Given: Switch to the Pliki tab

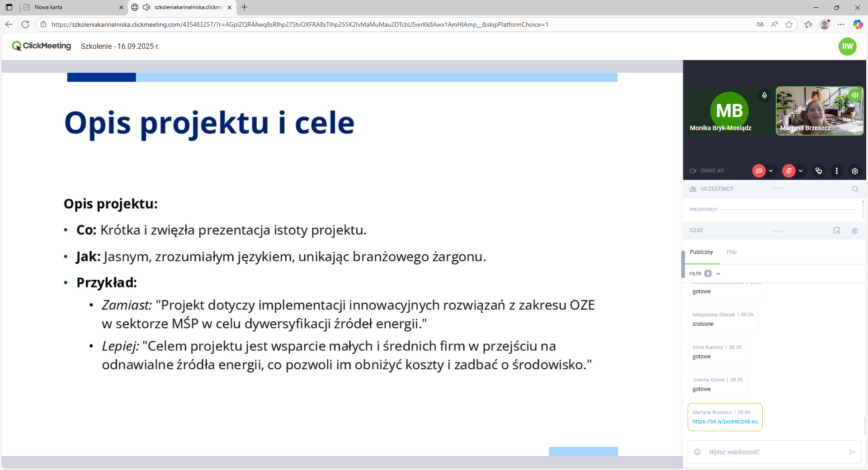Looking at the screenshot, I should tap(731, 252).
